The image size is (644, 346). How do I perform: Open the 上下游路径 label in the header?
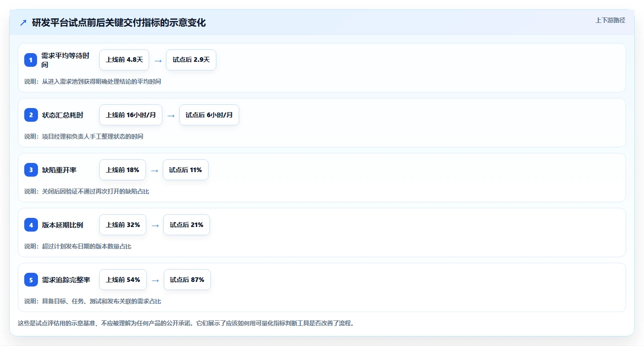coord(610,20)
